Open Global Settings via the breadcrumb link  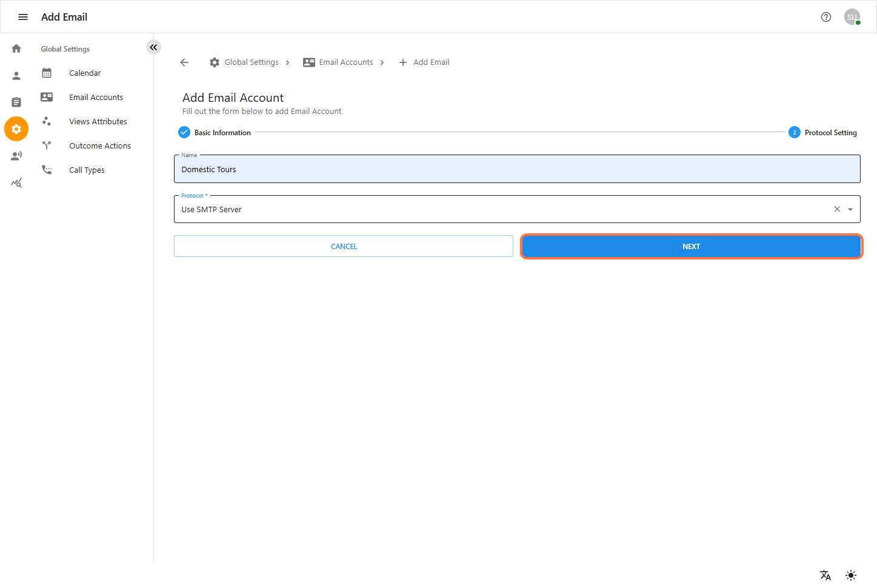tap(251, 62)
